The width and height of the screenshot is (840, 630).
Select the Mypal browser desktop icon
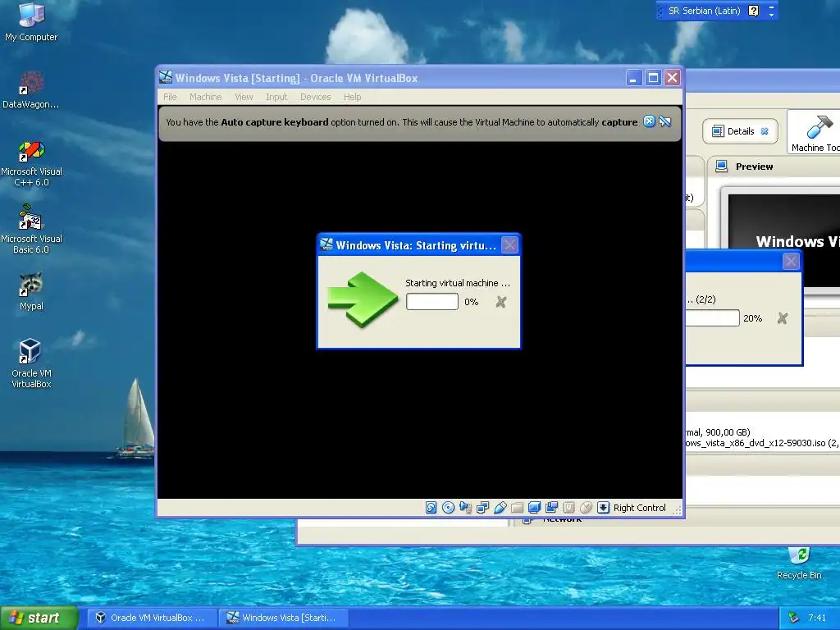point(31,291)
